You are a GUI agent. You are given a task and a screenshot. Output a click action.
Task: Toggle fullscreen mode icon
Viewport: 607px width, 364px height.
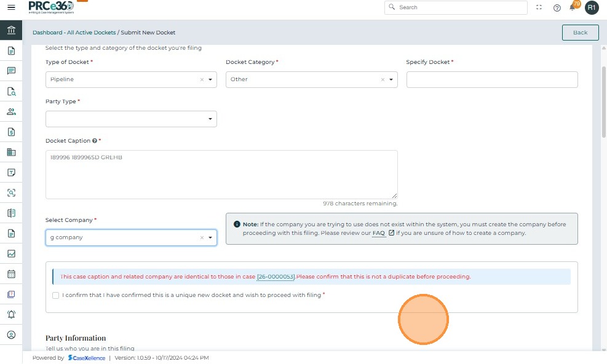coord(539,7)
